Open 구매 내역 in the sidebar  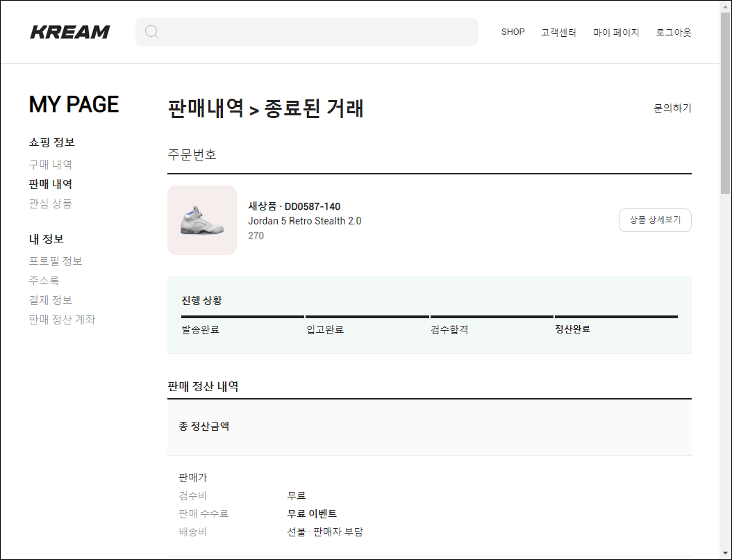tap(51, 165)
